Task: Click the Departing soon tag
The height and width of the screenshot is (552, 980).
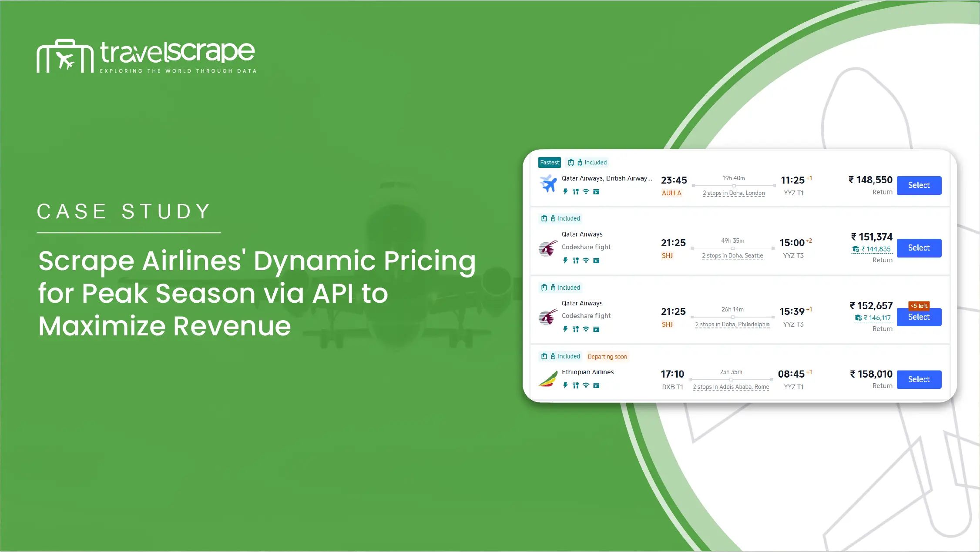Action: click(607, 357)
